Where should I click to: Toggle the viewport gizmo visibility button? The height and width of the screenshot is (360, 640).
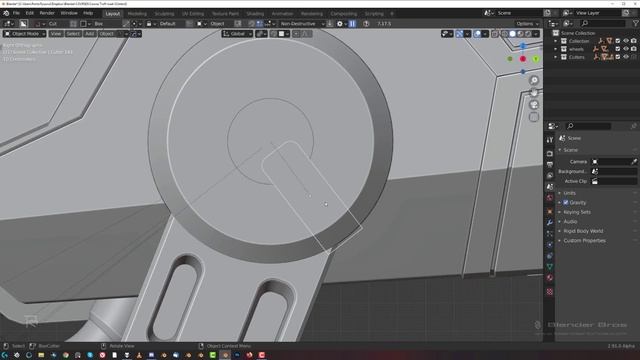coord(460,33)
